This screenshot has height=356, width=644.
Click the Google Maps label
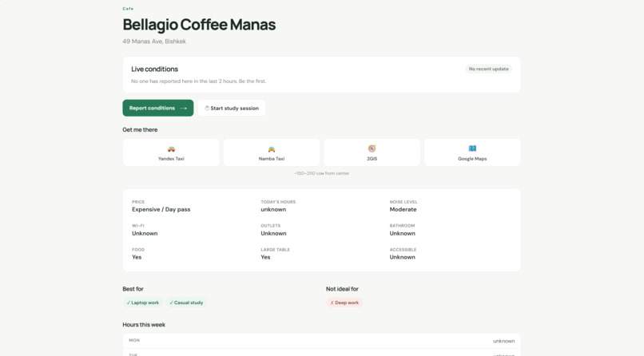pyautogui.click(x=472, y=159)
